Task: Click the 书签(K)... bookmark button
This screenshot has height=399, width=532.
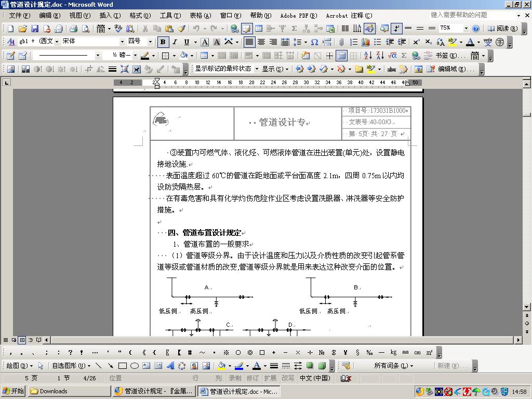Action: click(x=450, y=55)
